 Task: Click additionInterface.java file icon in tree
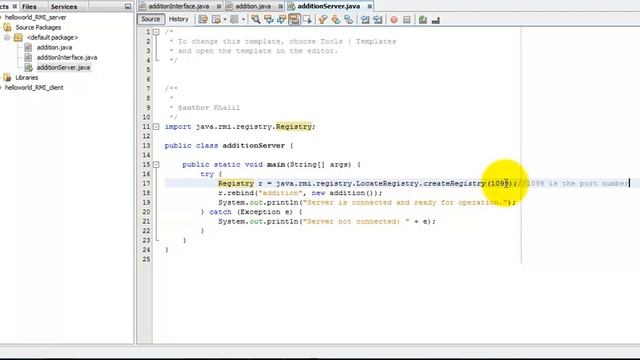coord(28,58)
